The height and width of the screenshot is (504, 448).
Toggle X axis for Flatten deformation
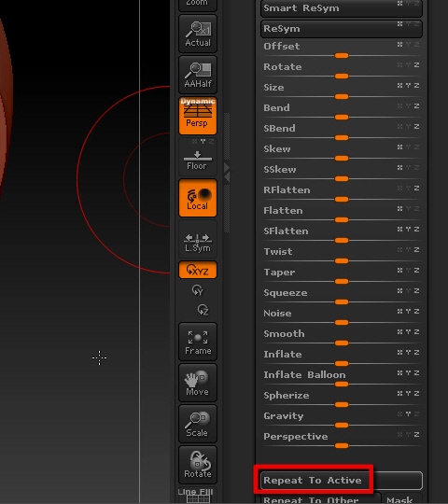click(399, 209)
